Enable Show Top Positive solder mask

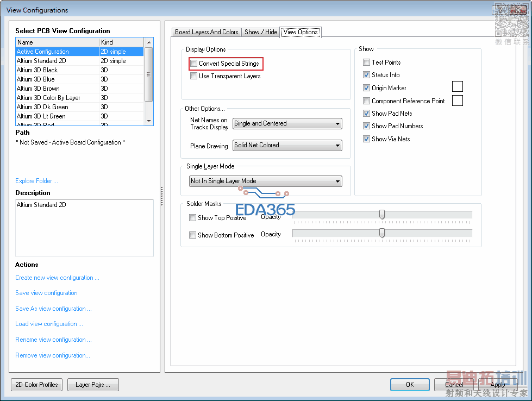(x=193, y=218)
